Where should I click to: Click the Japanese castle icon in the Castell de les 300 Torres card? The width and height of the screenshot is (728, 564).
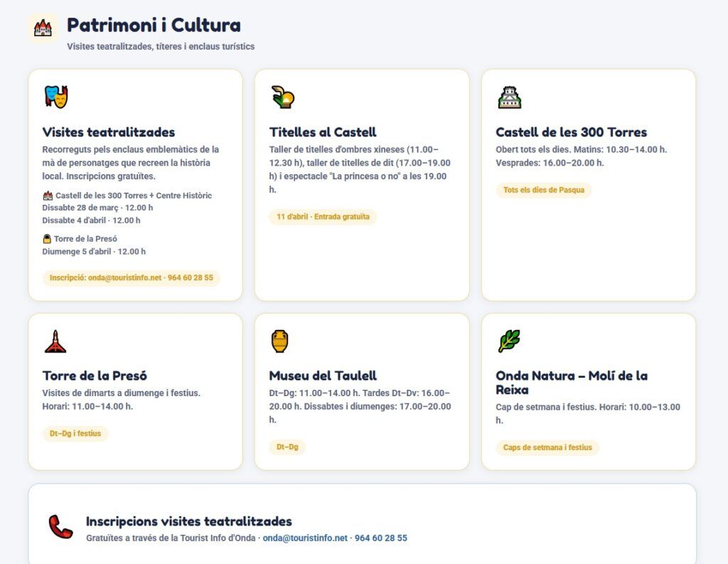[509, 97]
